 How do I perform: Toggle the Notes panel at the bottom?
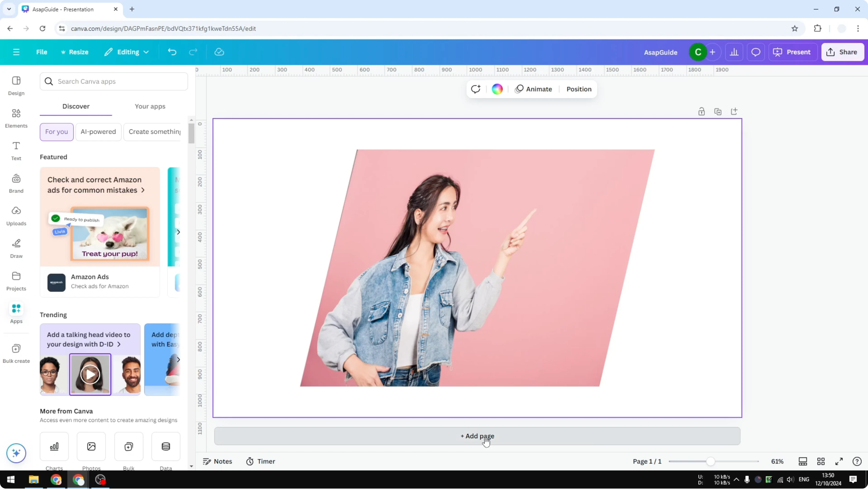coord(217,461)
